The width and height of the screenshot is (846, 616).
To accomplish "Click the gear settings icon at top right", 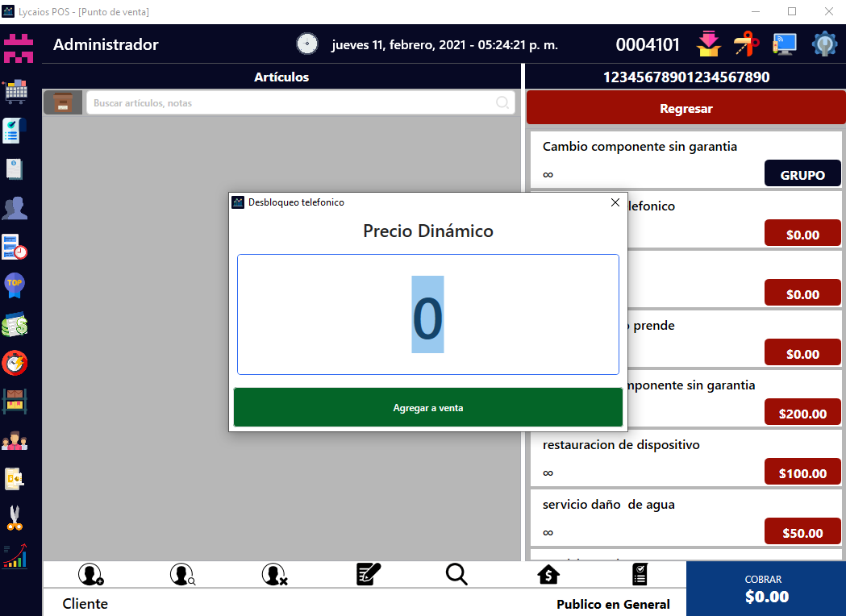I will point(823,44).
